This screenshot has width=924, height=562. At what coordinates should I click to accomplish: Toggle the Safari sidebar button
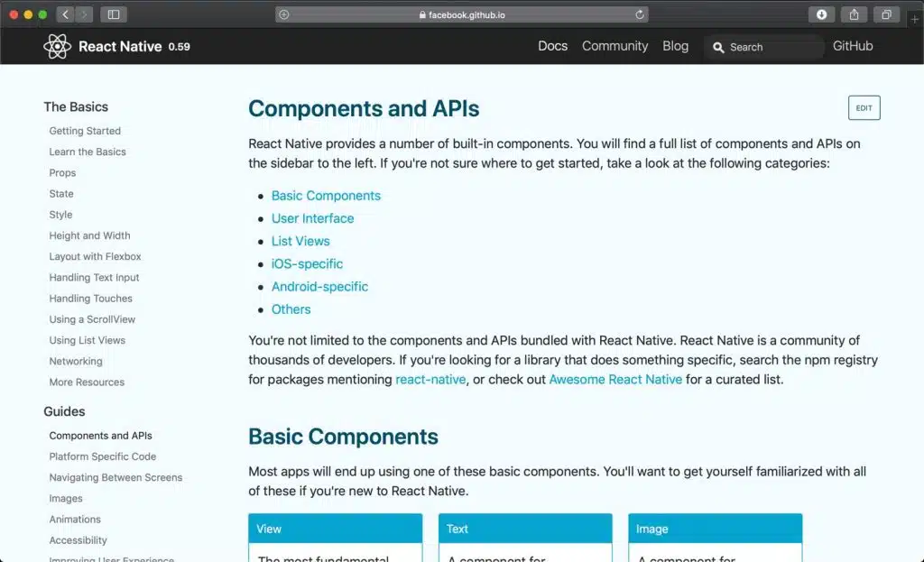(114, 14)
